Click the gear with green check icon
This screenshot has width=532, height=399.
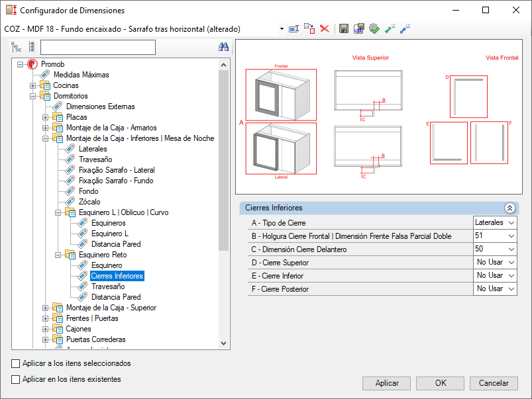(374, 28)
